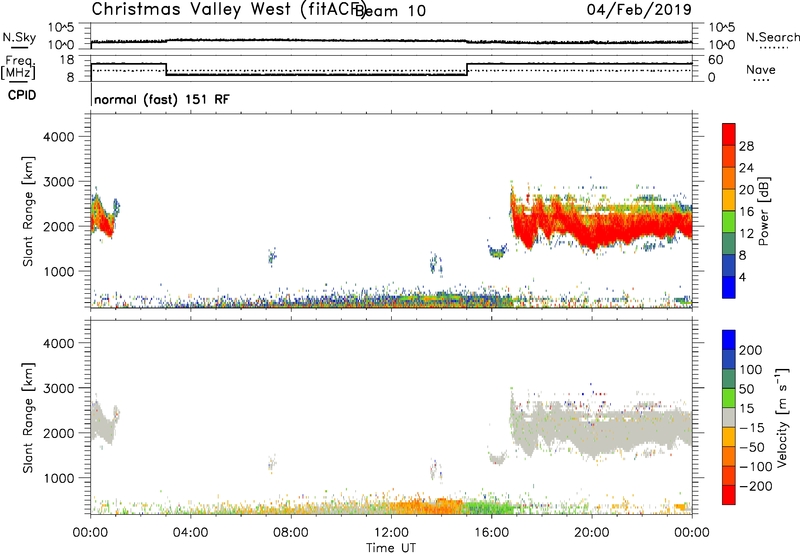
Task: Click the '2000' tick in the velocity panel
Action: [58, 433]
